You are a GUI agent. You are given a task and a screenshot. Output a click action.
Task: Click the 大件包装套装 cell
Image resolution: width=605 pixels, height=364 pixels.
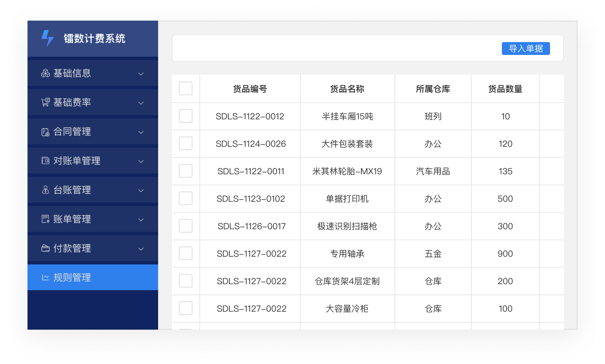pos(347,144)
